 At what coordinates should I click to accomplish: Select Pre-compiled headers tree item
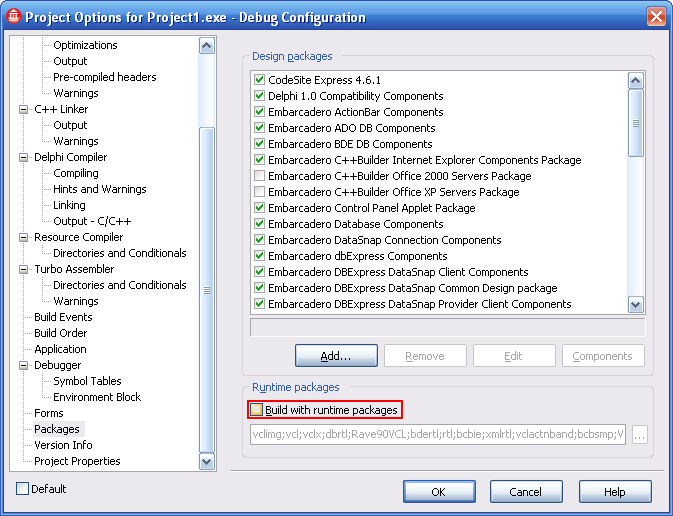click(105, 77)
